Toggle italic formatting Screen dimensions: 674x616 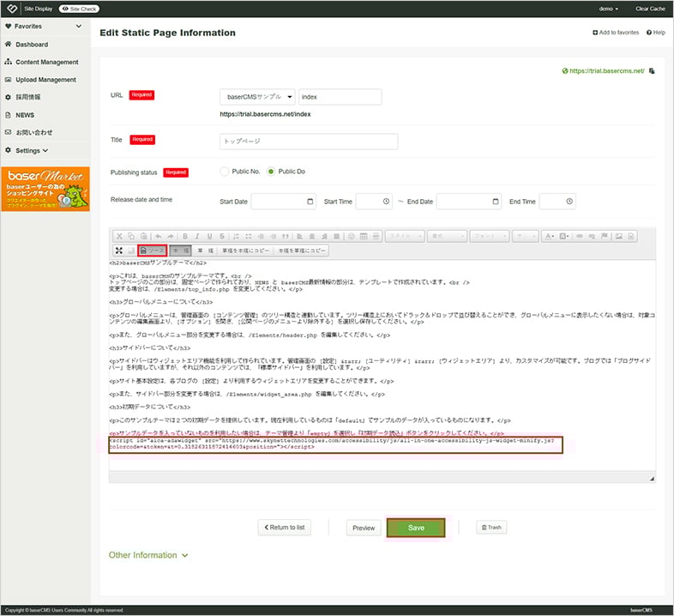point(197,236)
